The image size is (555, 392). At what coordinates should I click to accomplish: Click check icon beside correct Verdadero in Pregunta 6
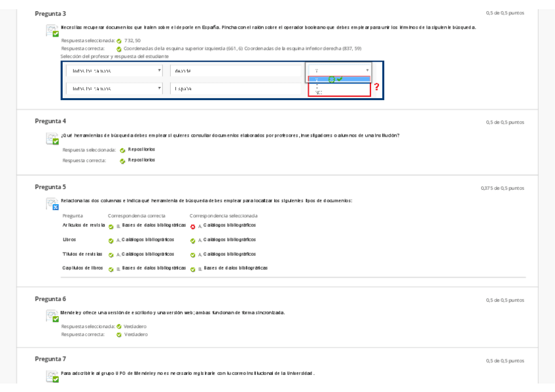click(x=119, y=334)
